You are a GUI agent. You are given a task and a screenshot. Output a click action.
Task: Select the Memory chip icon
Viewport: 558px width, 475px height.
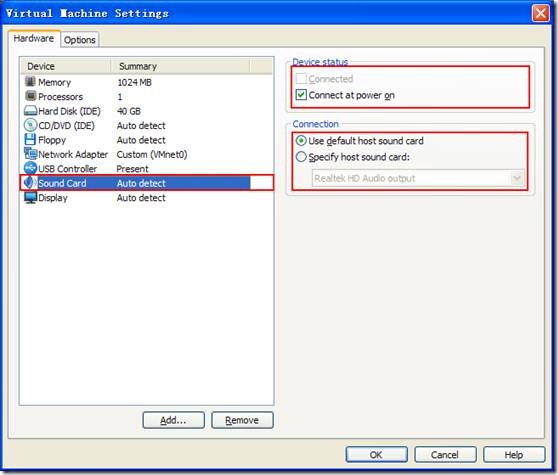[x=30, y=81]
